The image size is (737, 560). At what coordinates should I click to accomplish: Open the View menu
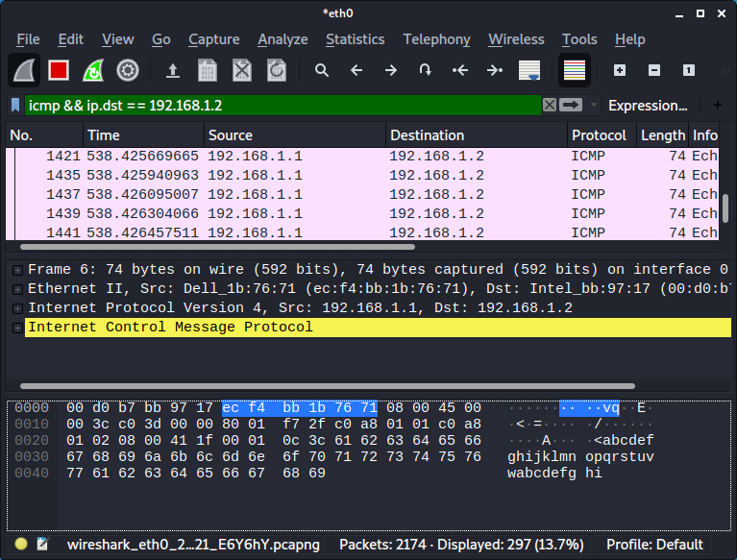pyautogui.click(x=118, y=39)
